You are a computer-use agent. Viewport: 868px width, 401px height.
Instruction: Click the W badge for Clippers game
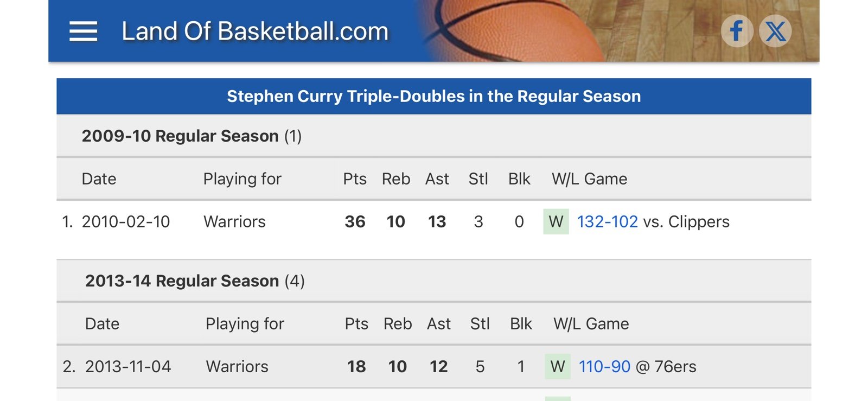coord(556,221)
